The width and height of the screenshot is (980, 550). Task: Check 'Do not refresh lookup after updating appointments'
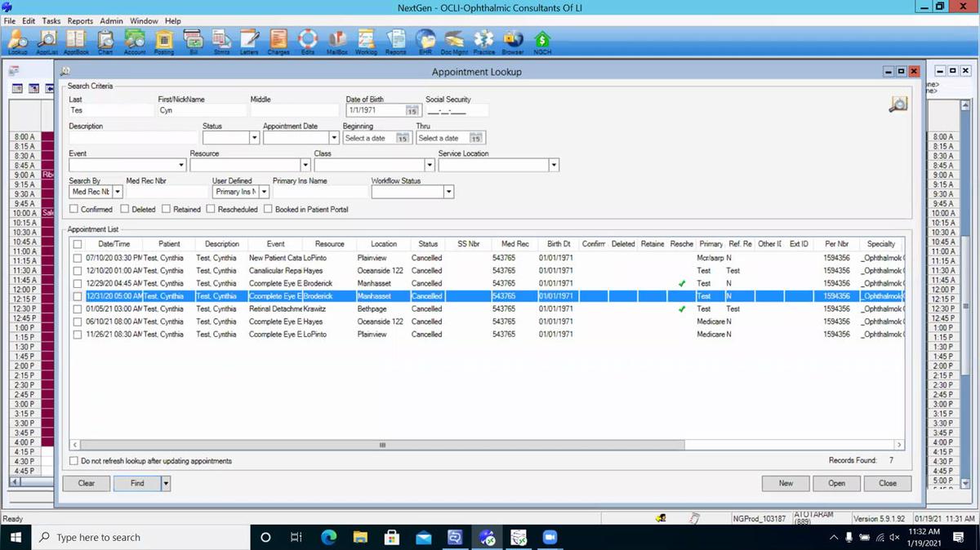pos(74,461)
